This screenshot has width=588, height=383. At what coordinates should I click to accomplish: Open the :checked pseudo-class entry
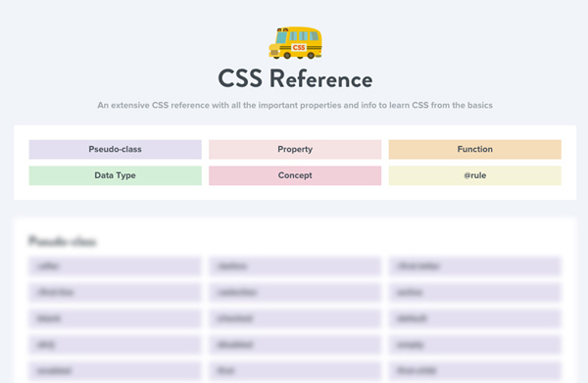coord(295,318)
